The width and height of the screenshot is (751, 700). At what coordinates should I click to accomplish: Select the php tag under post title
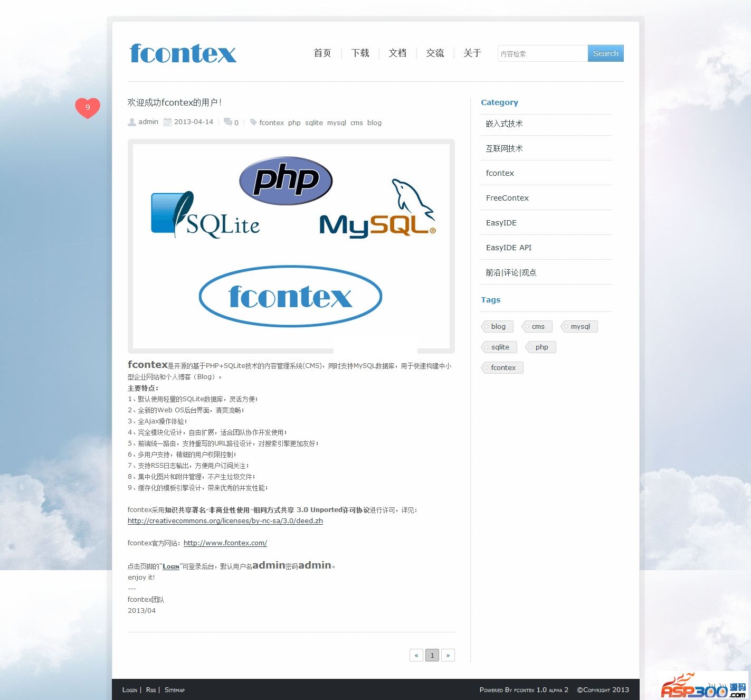(x=294, y=122)
